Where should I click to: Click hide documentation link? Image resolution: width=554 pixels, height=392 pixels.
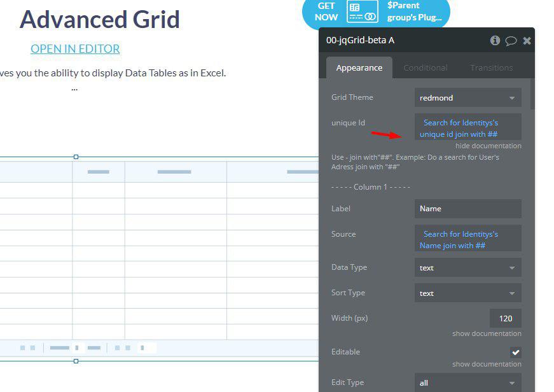[488, 146]
